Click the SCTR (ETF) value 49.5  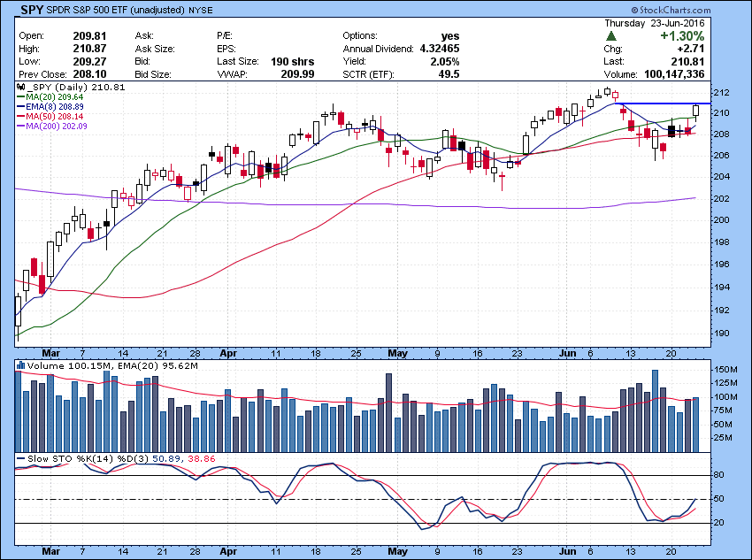[x=449, y=74]
